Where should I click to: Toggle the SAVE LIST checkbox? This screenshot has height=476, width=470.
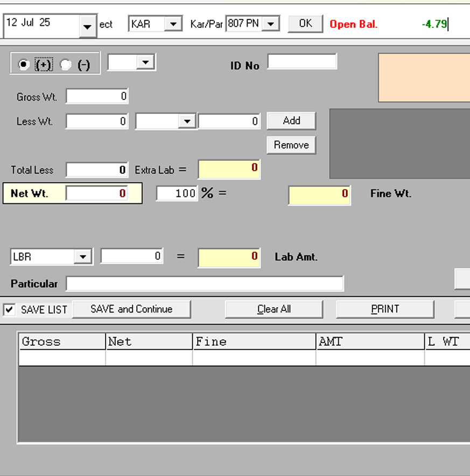tap(9, 310)
